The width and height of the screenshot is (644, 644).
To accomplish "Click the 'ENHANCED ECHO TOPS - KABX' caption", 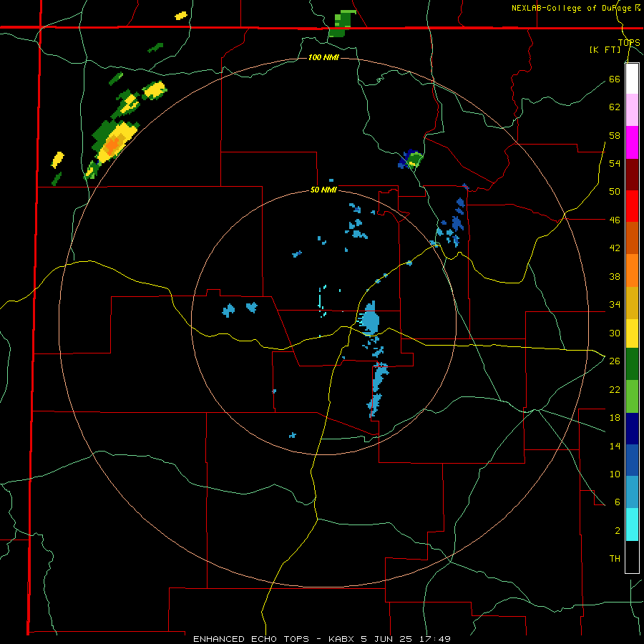I will 273,639.
